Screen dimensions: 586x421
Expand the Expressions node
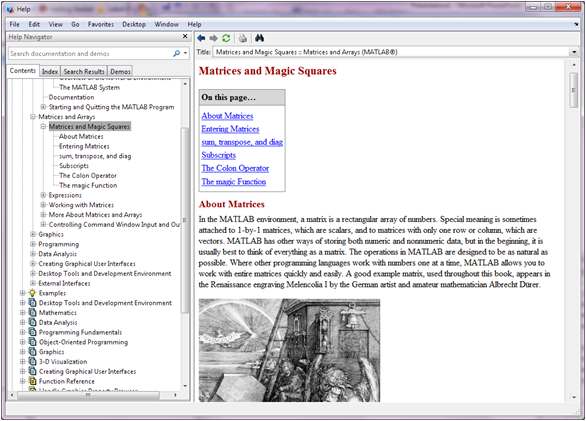click(43, 195)
